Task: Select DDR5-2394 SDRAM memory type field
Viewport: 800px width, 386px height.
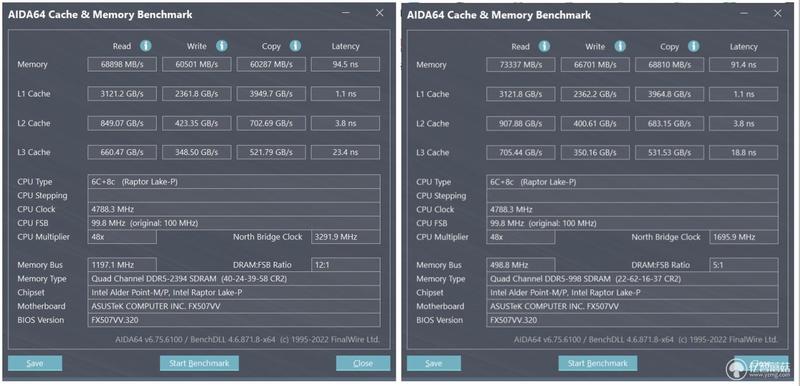Action: click(234, 278)
